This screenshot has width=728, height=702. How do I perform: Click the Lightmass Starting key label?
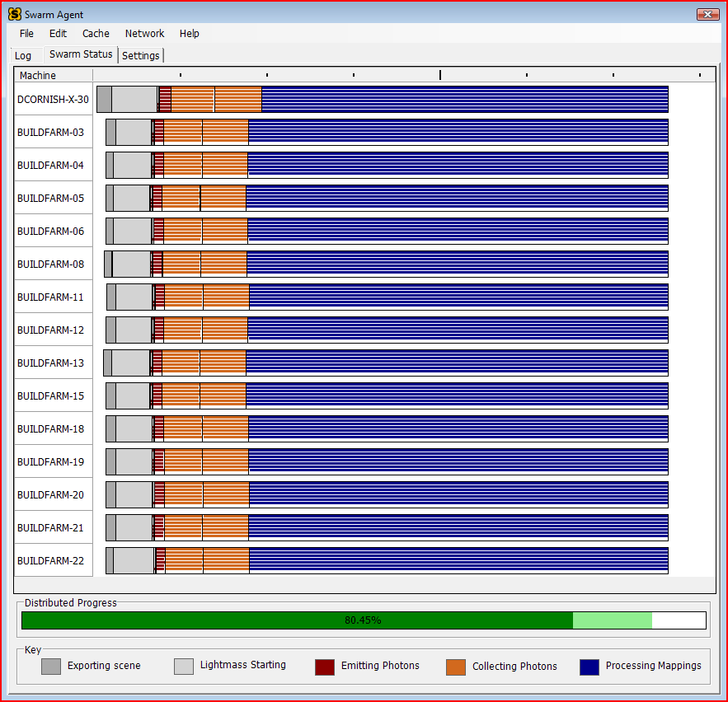pyautogui.click(x=243, y=665)
